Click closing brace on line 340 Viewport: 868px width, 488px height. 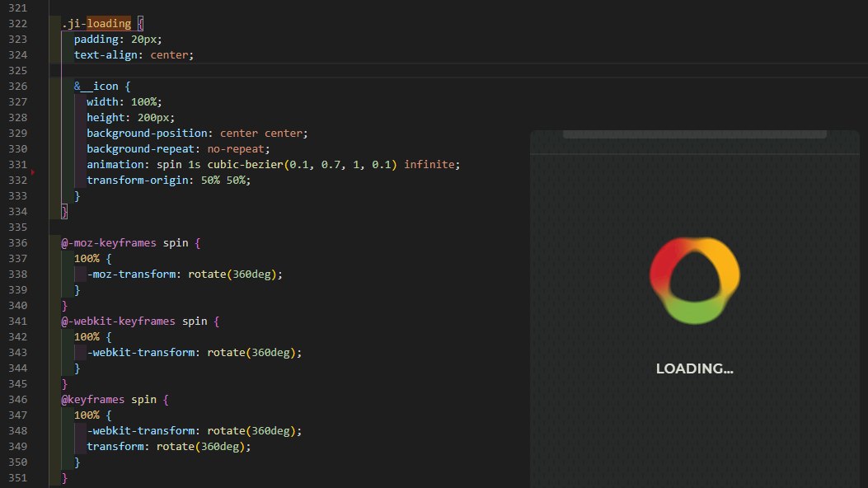pyautogui.click(x=64, y=306)
